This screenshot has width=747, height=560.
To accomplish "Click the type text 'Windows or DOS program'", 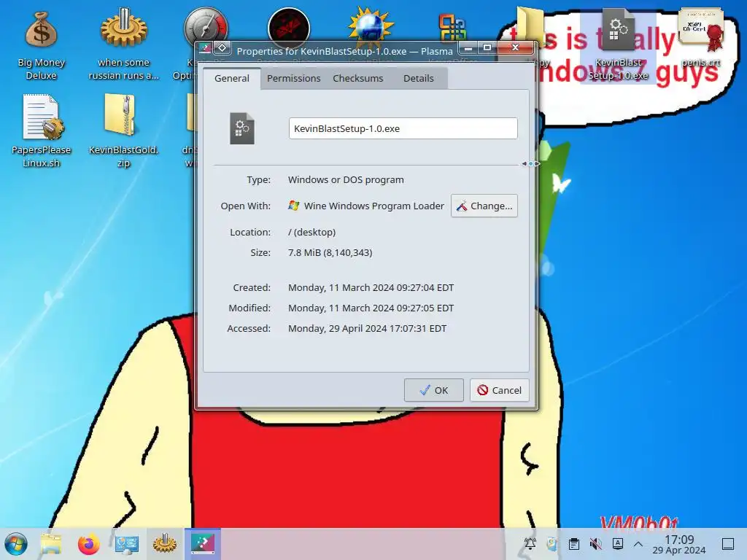I will tap(345, 180).
